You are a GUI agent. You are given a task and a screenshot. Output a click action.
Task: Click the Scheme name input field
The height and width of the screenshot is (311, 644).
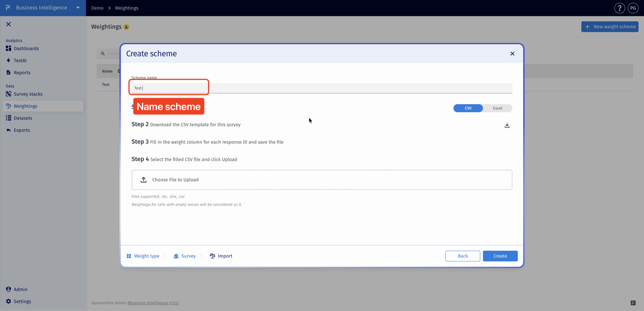[322, 88]
